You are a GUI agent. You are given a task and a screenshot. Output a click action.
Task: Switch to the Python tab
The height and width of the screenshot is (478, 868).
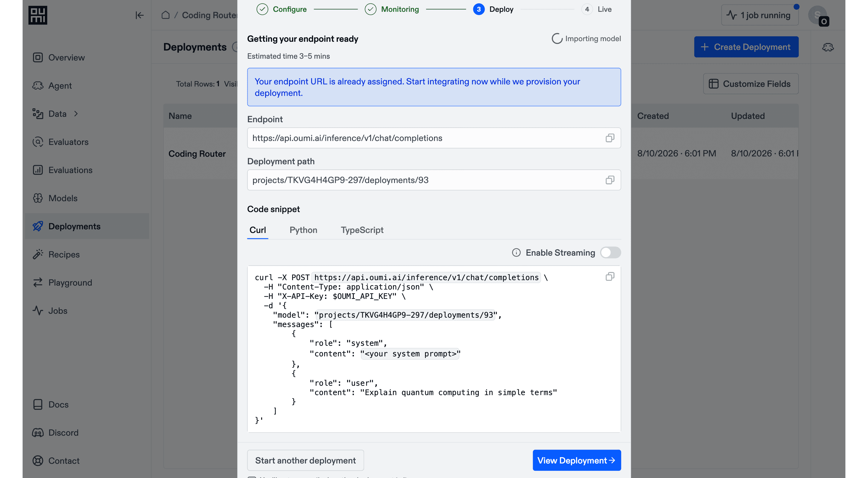[303, 230]
